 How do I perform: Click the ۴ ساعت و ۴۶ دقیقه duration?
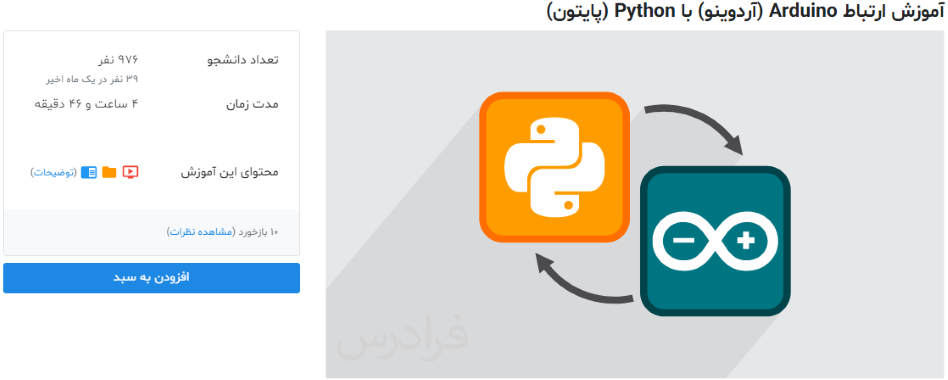click(86, 104)
